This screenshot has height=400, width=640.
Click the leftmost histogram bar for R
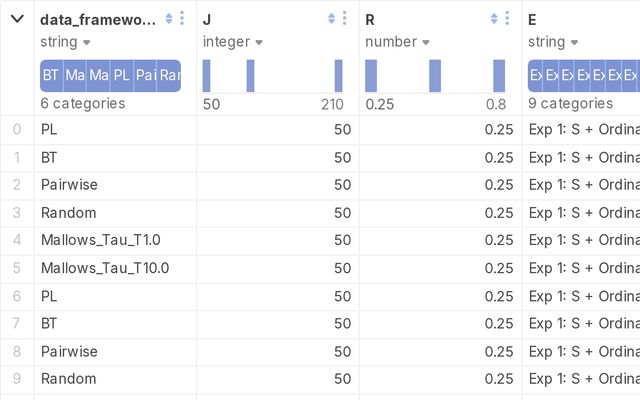(x=371, y=76)
